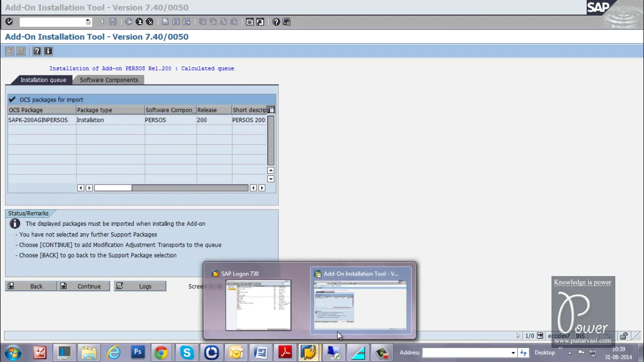Click the horizontal scroll right arrow at far right

click(262, 188)
